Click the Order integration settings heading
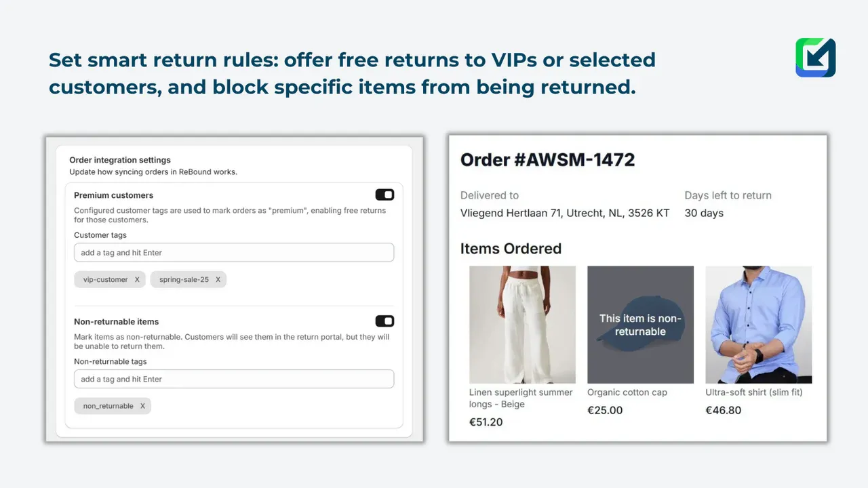The height and width of the screenshot is (488, 868). (x=120, y=160)
